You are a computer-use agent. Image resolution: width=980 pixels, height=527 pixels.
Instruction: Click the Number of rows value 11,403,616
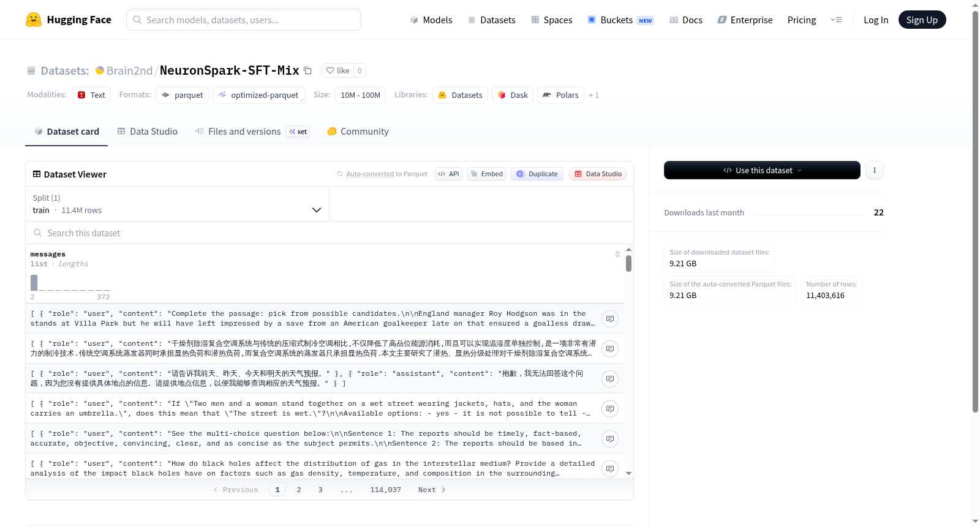[825, 296]
